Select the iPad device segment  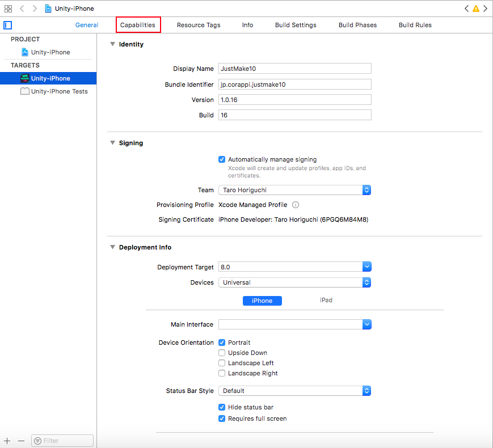326,300
